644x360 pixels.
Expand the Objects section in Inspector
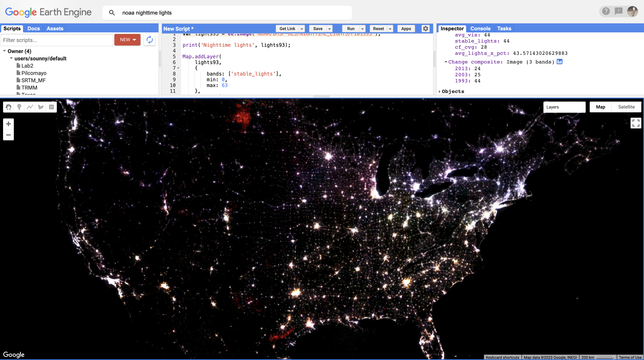440,91
